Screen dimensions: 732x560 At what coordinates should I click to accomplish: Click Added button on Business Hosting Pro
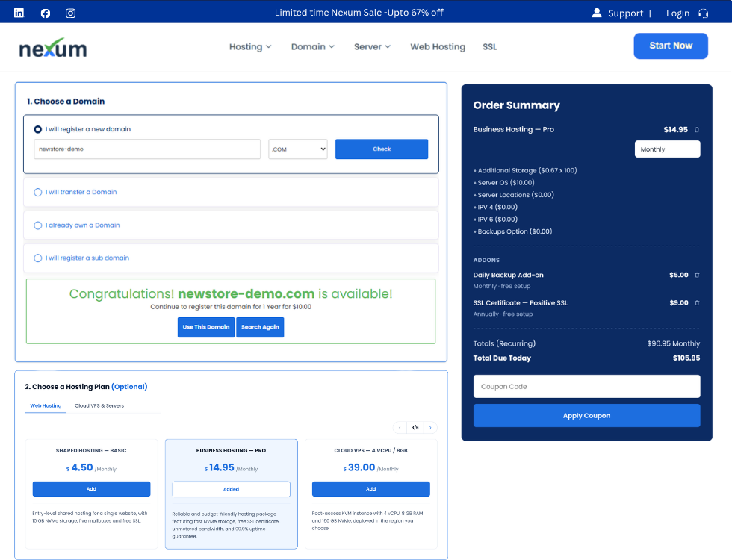click(231, 489)
